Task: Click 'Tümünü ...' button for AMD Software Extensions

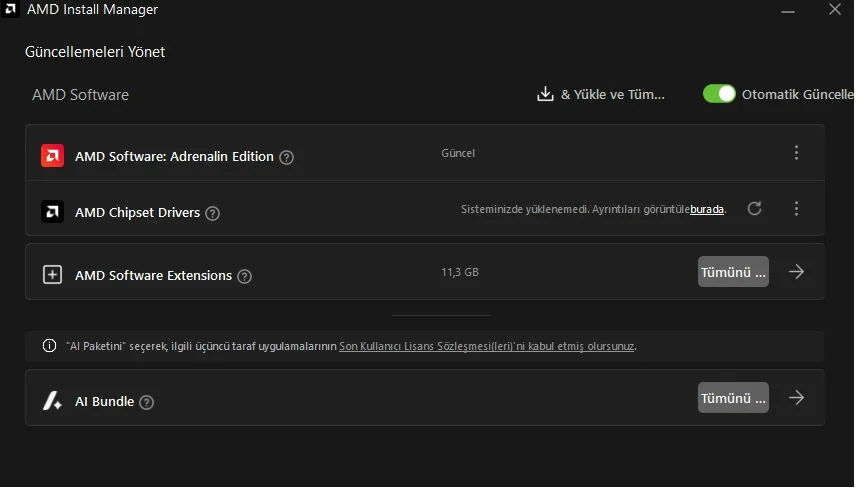Action: pos(733,272)
